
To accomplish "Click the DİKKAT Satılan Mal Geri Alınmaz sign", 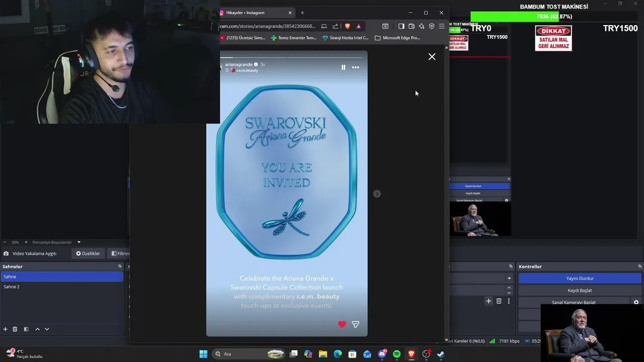I will (553, 38).
